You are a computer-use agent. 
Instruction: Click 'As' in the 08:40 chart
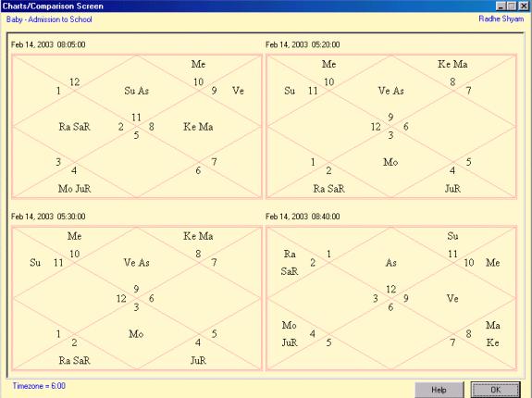[x=390, y=263]
